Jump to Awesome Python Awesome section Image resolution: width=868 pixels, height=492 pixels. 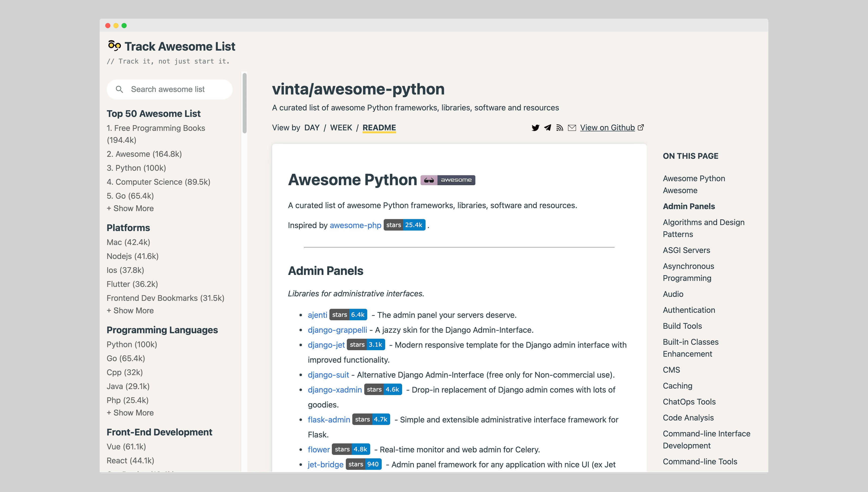[694, 184]
